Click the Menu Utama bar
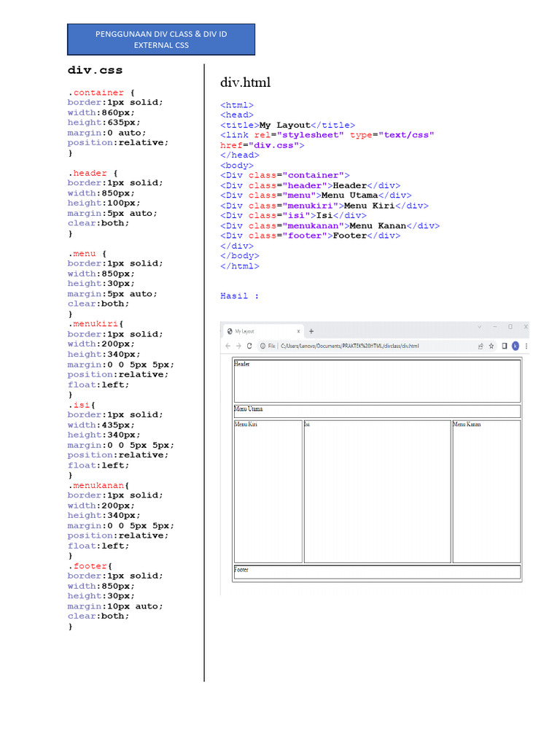This screenshot has width=560, height=747. (377, 411)
